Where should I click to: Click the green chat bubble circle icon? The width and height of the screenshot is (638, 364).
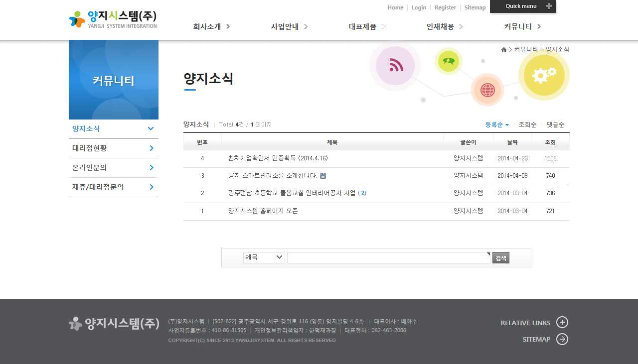coord(449,61)
